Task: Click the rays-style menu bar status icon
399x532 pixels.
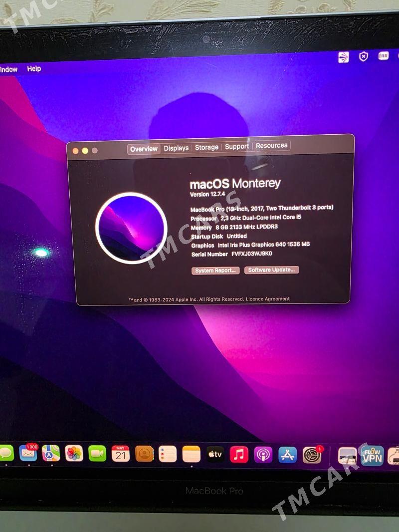Action: click(344, 57)
